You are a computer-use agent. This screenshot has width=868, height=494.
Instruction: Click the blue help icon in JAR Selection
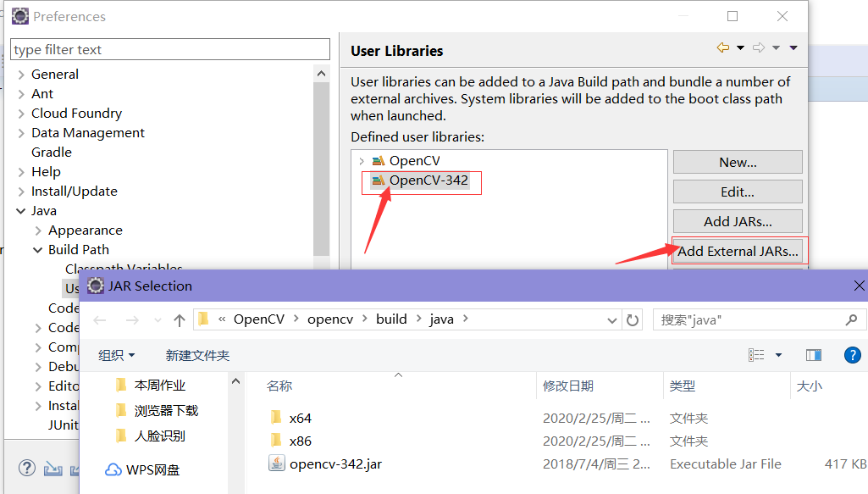pyautogui.click(x=853, y=355)
